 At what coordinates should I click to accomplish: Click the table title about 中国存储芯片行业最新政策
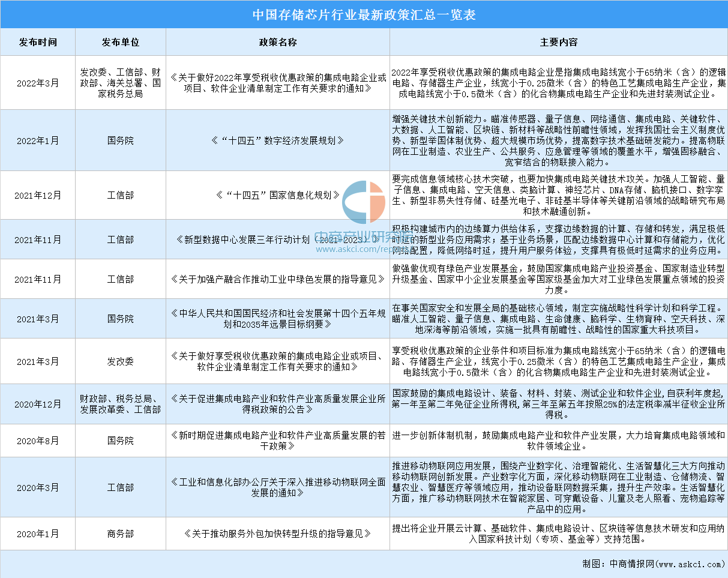[x=364, y=14]
